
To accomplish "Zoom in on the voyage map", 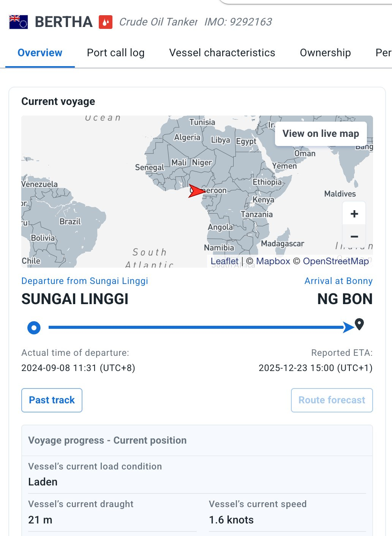I will pos(354,214).
